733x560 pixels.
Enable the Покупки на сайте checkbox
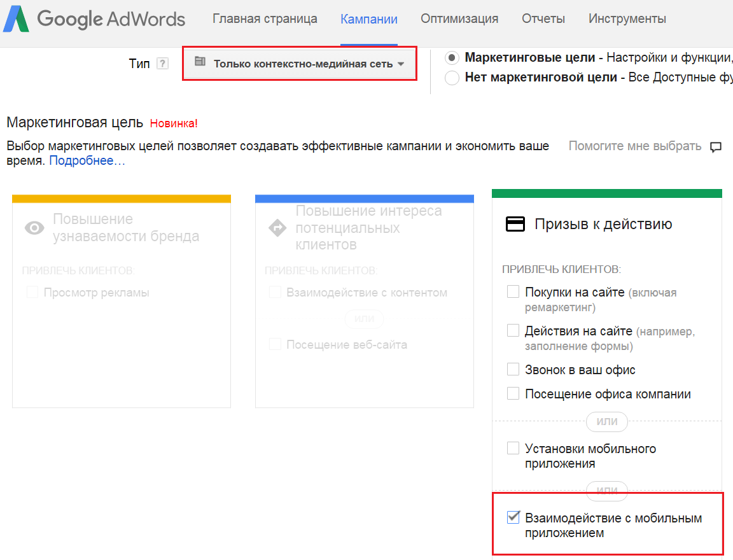tap(513, 292)
